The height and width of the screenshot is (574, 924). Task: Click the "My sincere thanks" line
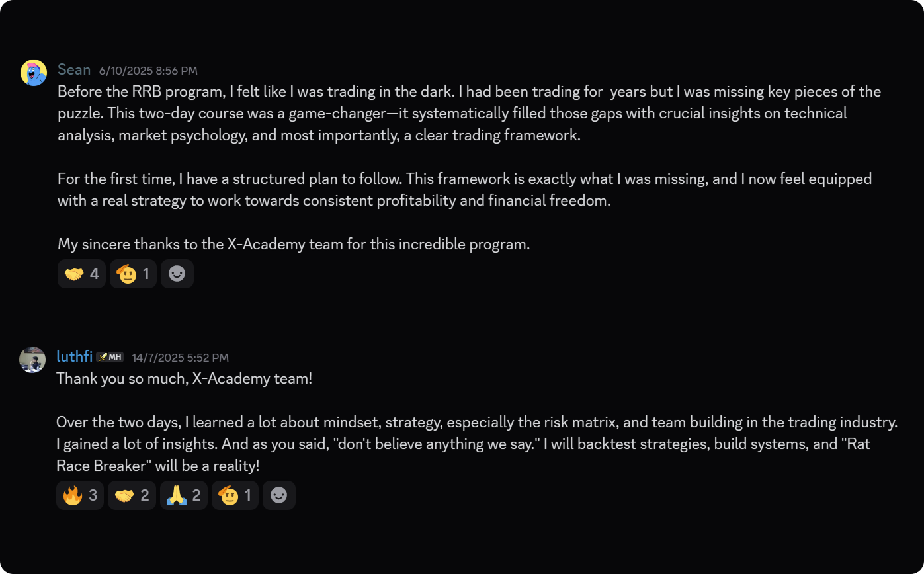tap(294, 245)
